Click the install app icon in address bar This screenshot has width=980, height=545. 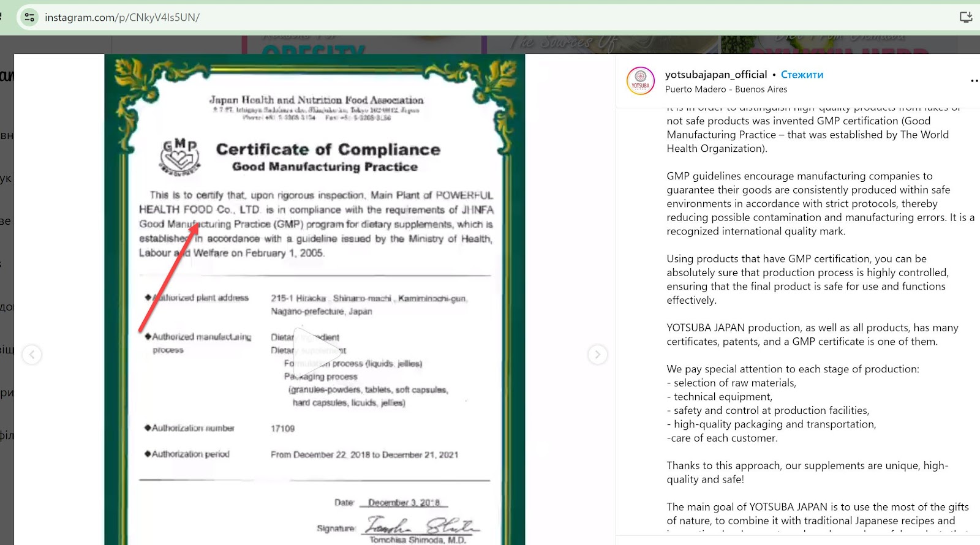pyautogui.click(x=966, y=17)
